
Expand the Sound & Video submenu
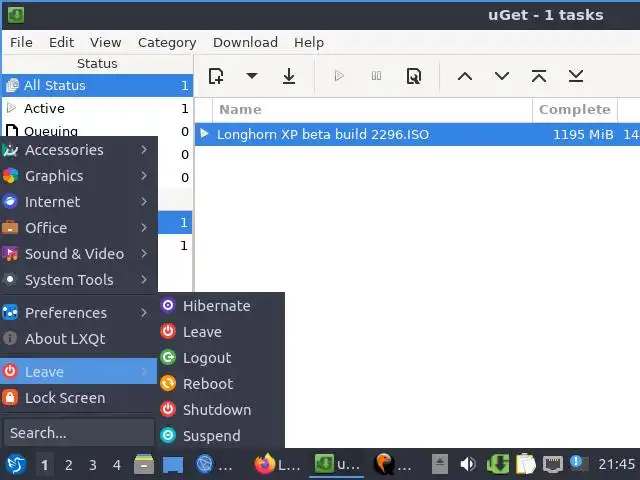(78, 254)
